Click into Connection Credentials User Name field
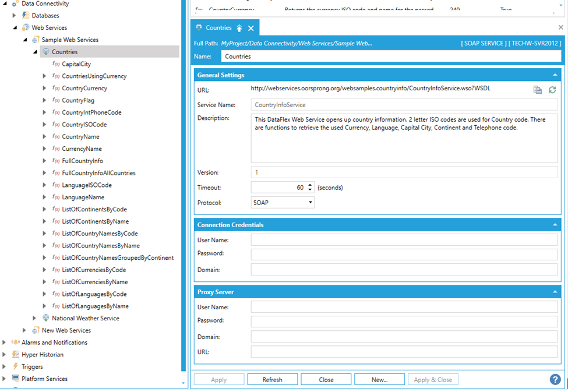This screenshot has width=568, height=392. pos(404,240)
